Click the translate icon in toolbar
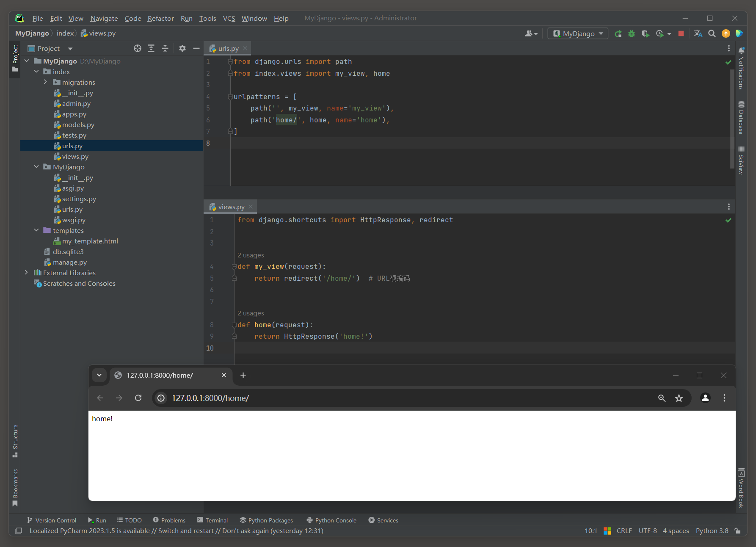The width and height of the screenshot is (756, 547). point(698,33)
